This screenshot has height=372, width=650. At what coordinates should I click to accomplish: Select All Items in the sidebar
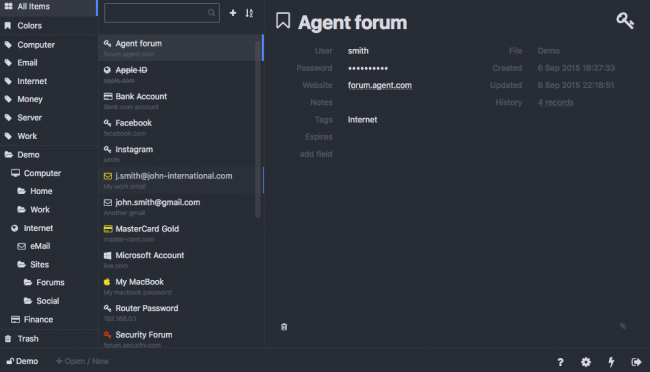pyautogui.click(x=48, y=7)
